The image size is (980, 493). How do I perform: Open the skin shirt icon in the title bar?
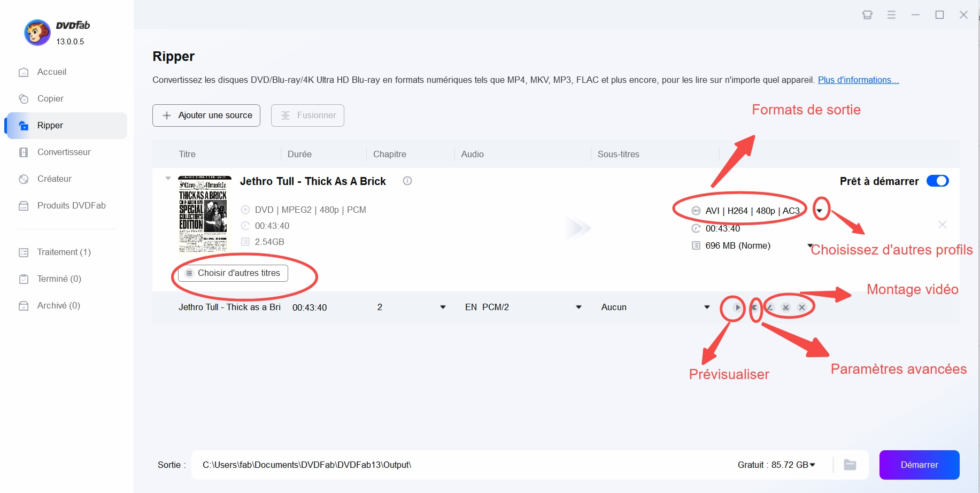[x=867, y=15]
